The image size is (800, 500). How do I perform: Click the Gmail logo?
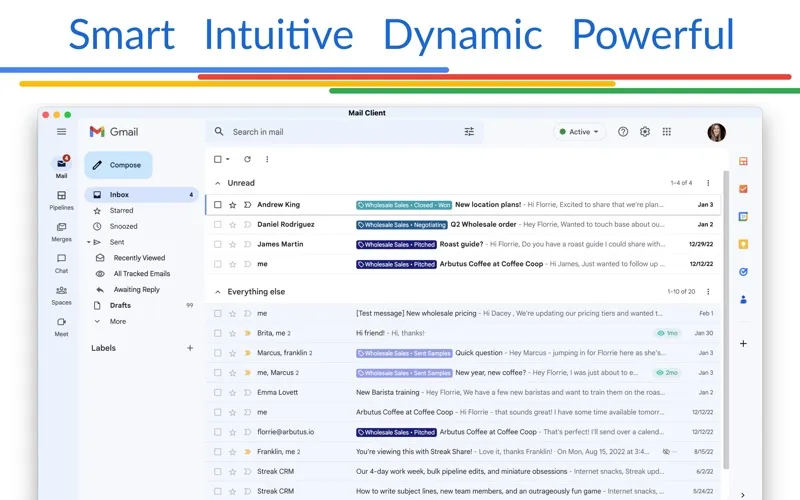pos(114,132)
